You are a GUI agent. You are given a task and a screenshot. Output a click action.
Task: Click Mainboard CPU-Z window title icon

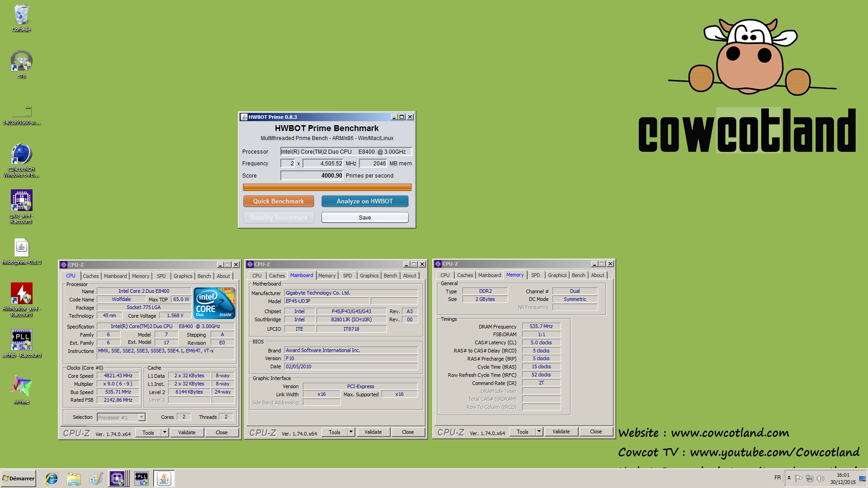coord(250,264)
